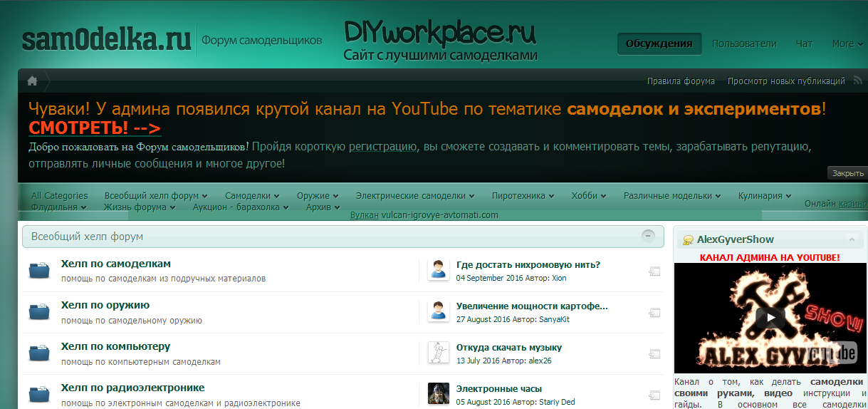Screen dimensions: 868x409
Task: Mark Хелп по радиоэлектронике forum as read
Action: pos(654,395)
